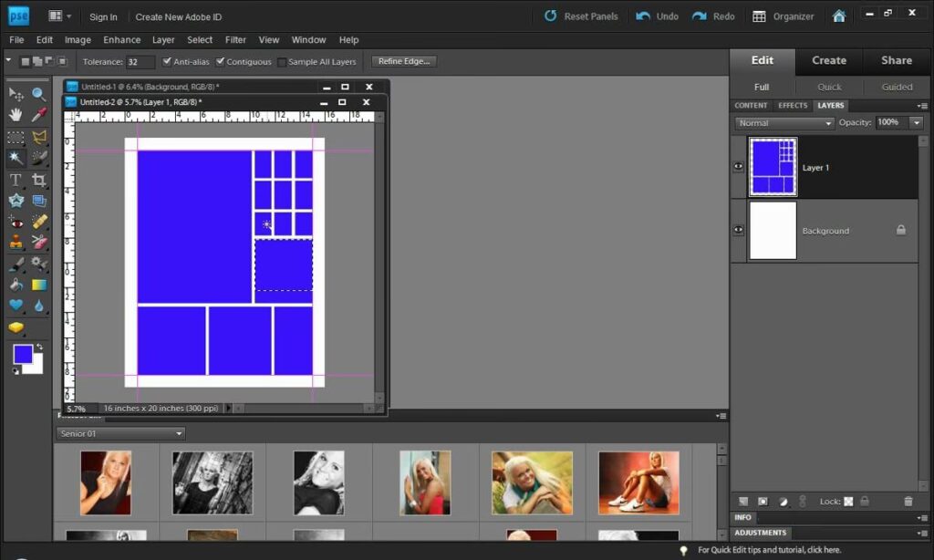The image size is (934, 560).
Task: Disable the Contiguous checkbox
Action: coord(221,62)
